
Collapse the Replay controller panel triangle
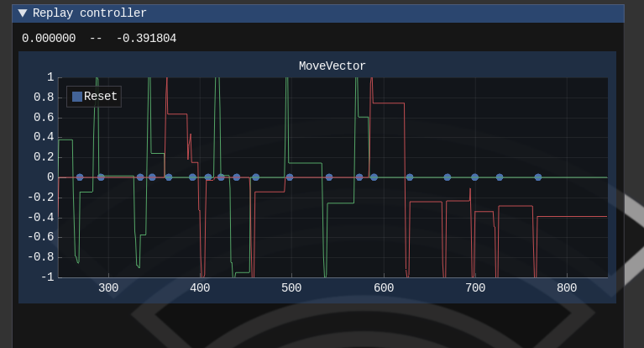(x=23, y=13)
